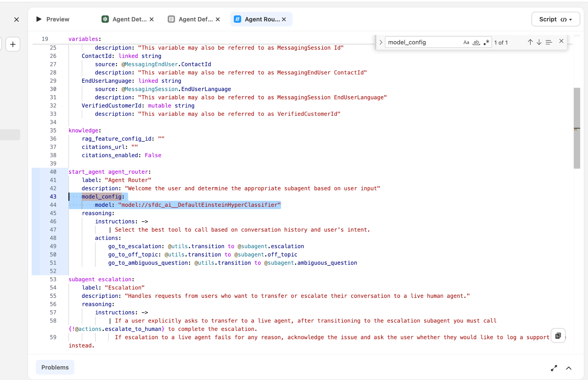Collapse bottom panel with the up chevron
This screenshot has width=588, height=380.
pos(568,368)
